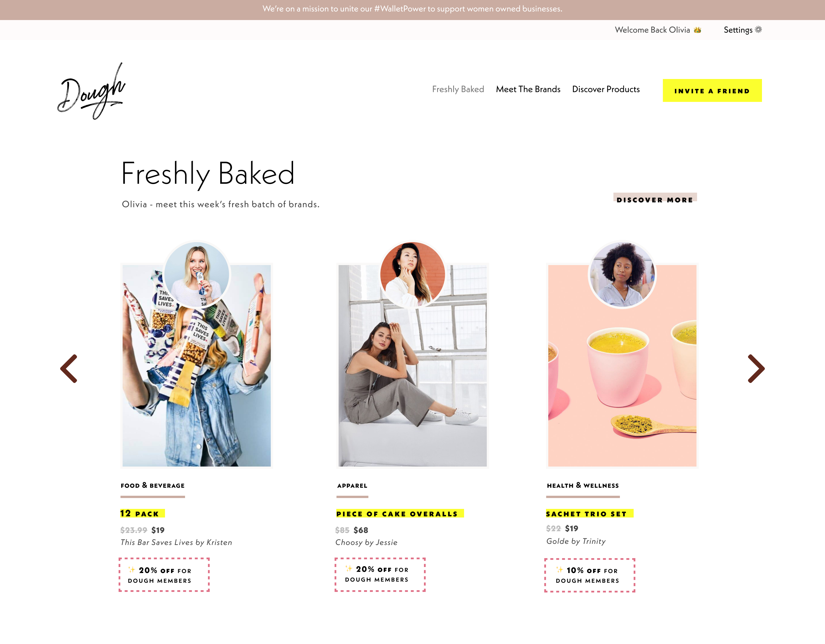
Task: Go to previous brands with left chevron
Action: pos(69,368)
